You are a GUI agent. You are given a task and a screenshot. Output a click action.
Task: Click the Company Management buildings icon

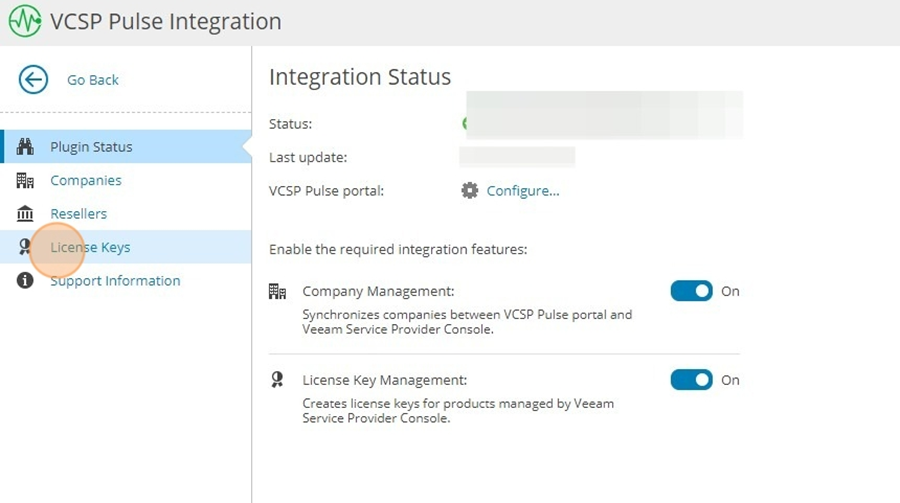click(277, 291)
